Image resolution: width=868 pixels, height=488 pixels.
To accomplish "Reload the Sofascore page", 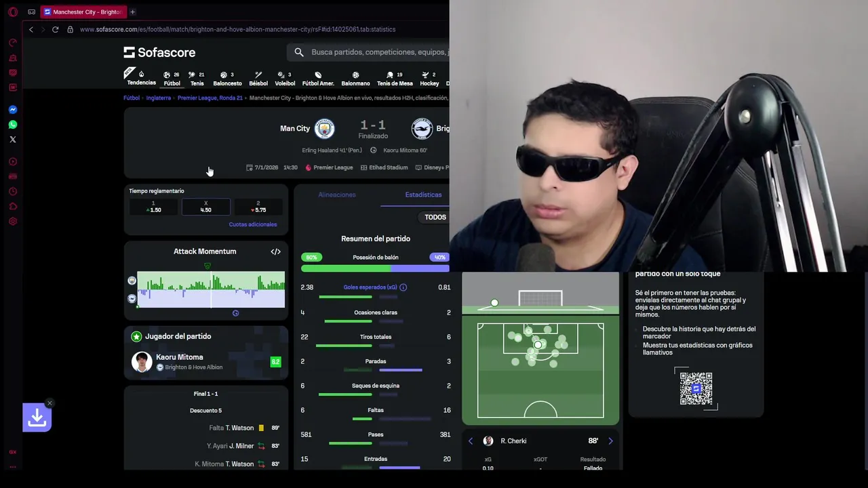I will pyautogui.click(x=55, y=29).
